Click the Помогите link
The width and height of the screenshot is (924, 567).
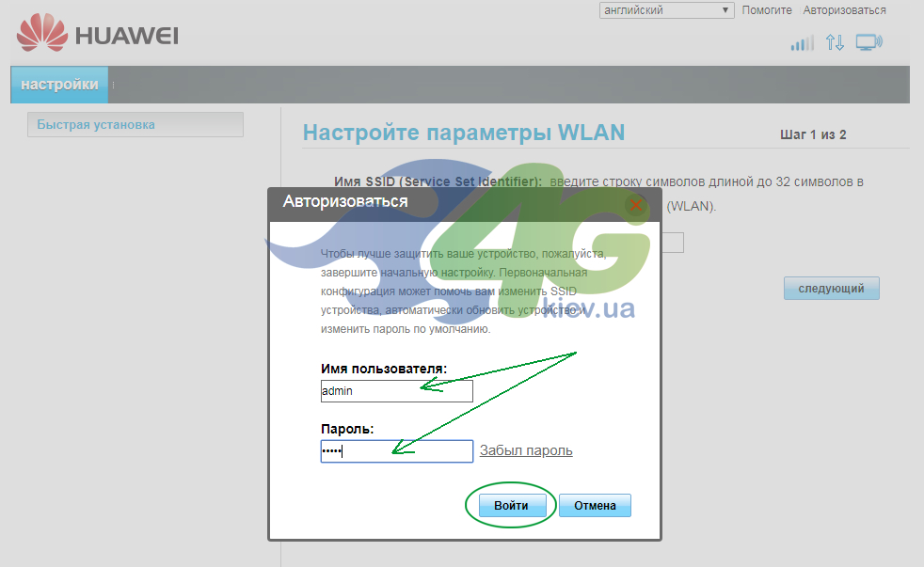(767, 10)
